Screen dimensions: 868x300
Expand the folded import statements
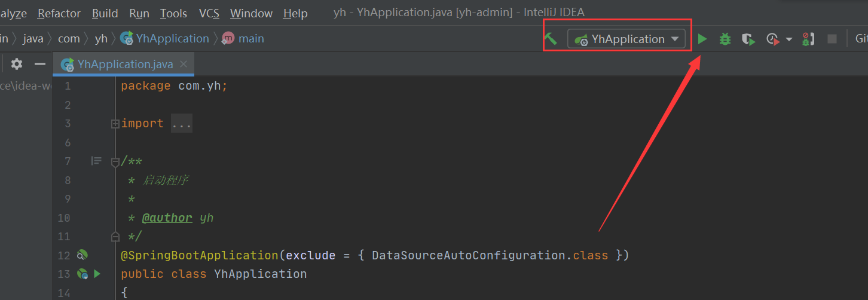115,124
